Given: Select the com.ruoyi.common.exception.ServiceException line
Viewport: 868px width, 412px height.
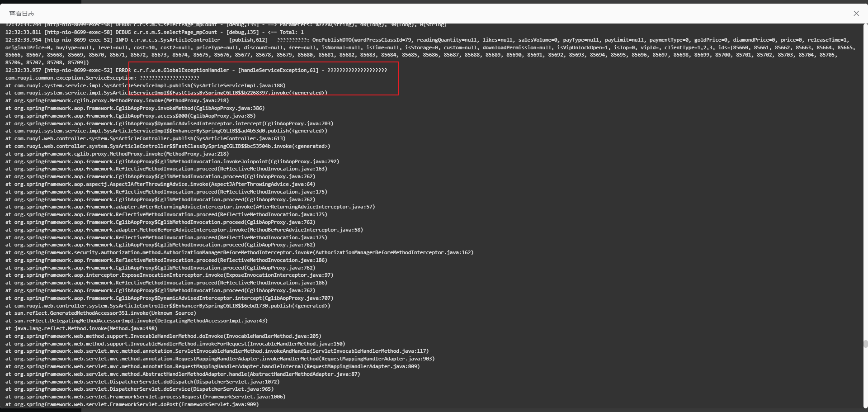Looking at the screenshot, I should (102, 78).
